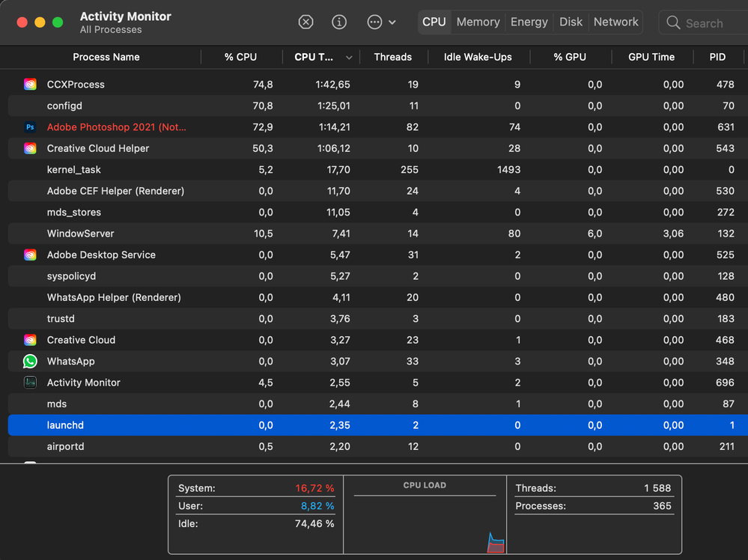Toggle the CPU Time sort direction arrow
This screenshot has width=748, height=560.
click(349, 58)
